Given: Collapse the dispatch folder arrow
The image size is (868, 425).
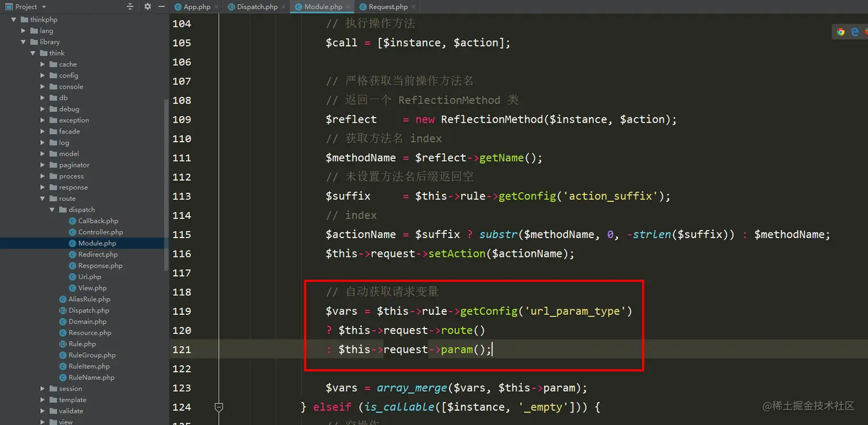Looking at the screenshot, I should (53, 210).
